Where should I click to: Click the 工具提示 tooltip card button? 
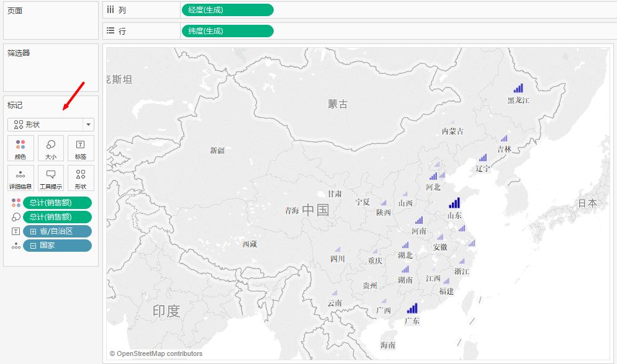[x=51, y=178]
